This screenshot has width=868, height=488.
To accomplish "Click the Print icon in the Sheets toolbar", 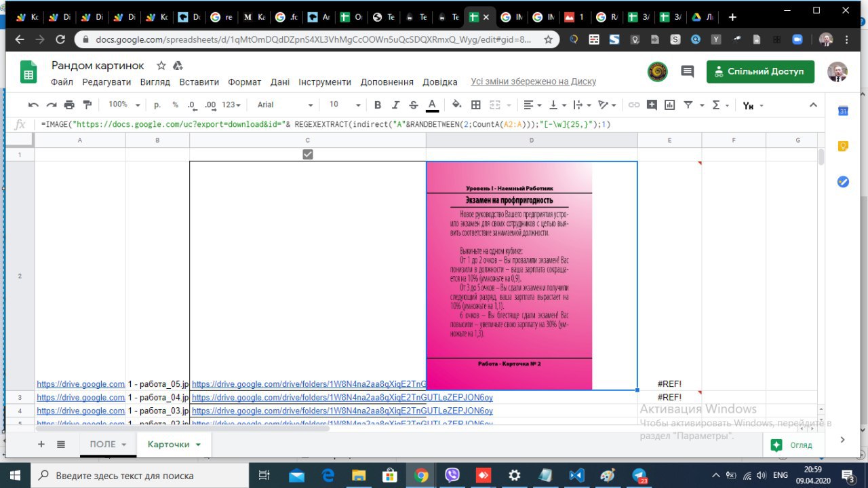I will [x=68, y=105].
